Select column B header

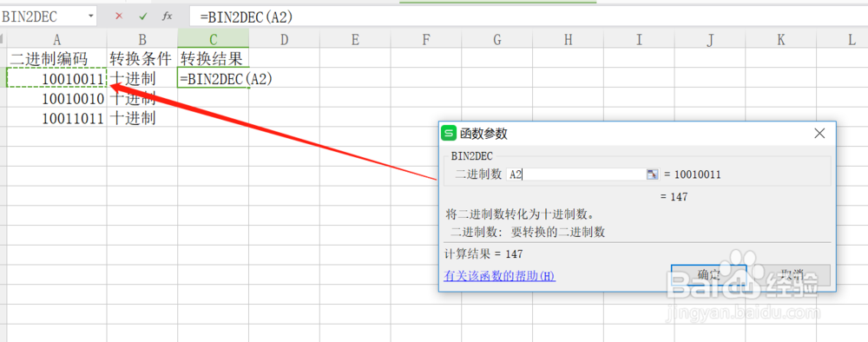(142, 39)
